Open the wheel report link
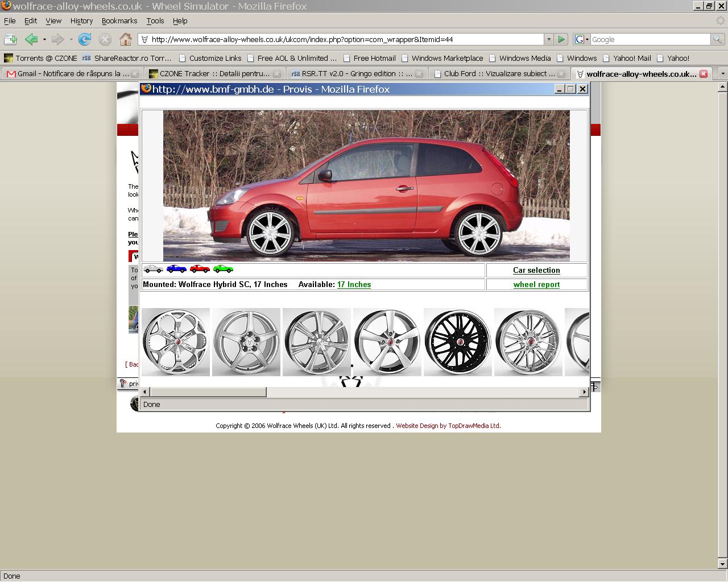Screen dimensions: 728x582 [x=536, y=285]
